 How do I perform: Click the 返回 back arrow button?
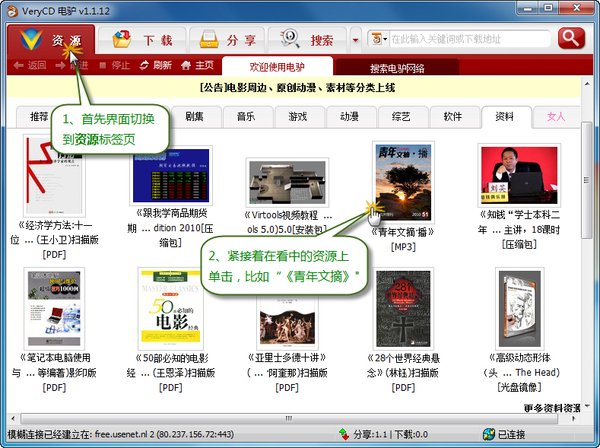coord(29,65)
